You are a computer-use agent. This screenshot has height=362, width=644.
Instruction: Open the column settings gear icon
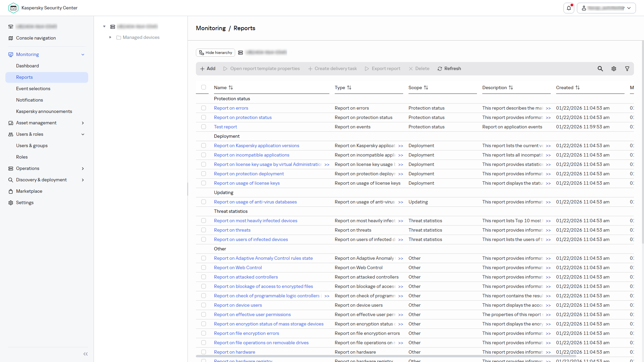[x=614, y=68]
